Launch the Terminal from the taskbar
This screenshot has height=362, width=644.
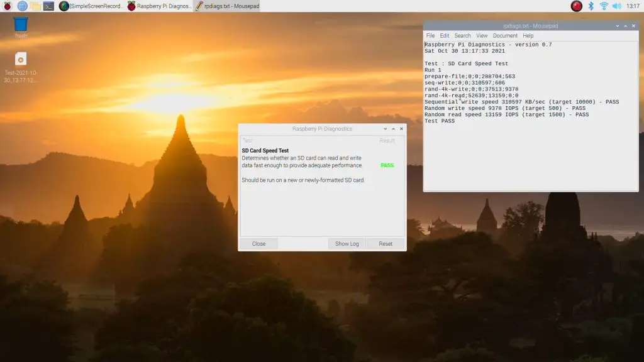(48, 6)
